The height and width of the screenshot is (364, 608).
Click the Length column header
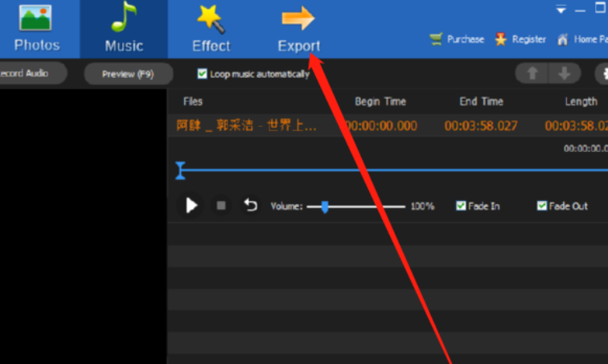point(581,101)
